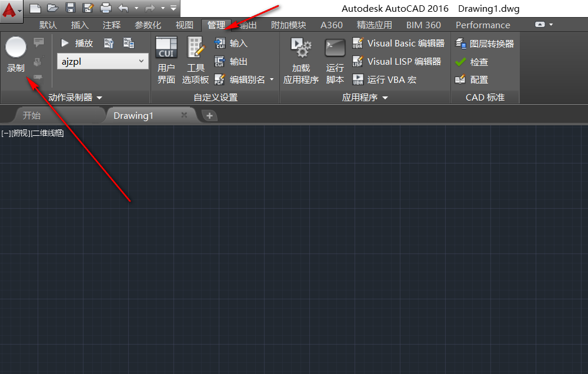
Task: Create a new drawing from quick access toolbar
Action: tap(35, 8)
